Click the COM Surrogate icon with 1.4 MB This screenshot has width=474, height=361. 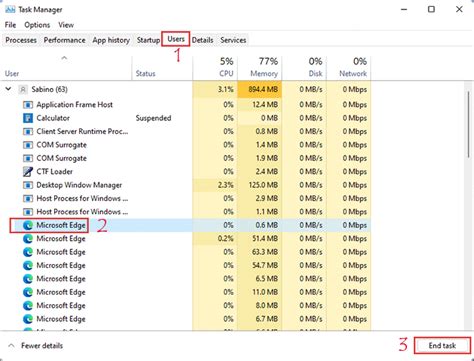tap(28, 145)
